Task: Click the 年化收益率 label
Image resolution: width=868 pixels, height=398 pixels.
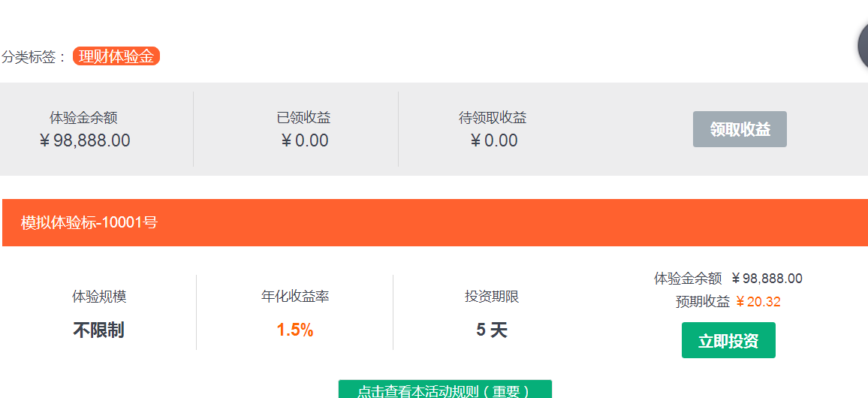Action: pos(295,297)
